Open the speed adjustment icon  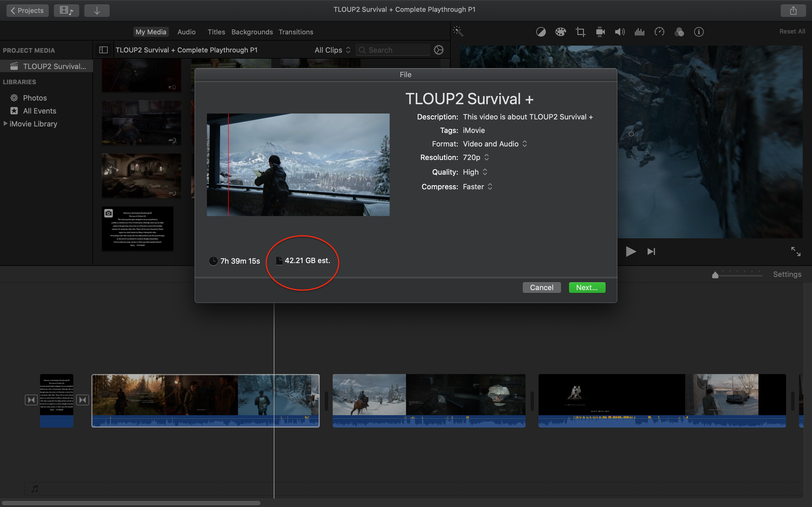(659, 32)
